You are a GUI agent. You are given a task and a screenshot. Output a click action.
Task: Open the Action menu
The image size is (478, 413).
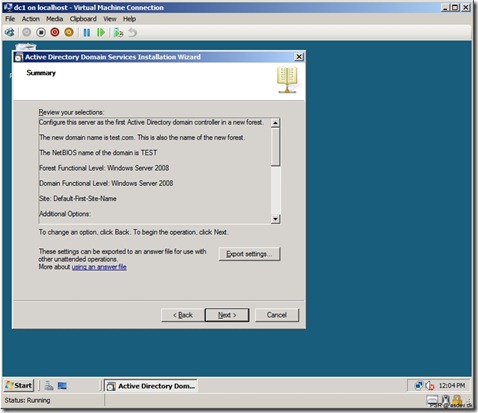(x=31, y=19)
